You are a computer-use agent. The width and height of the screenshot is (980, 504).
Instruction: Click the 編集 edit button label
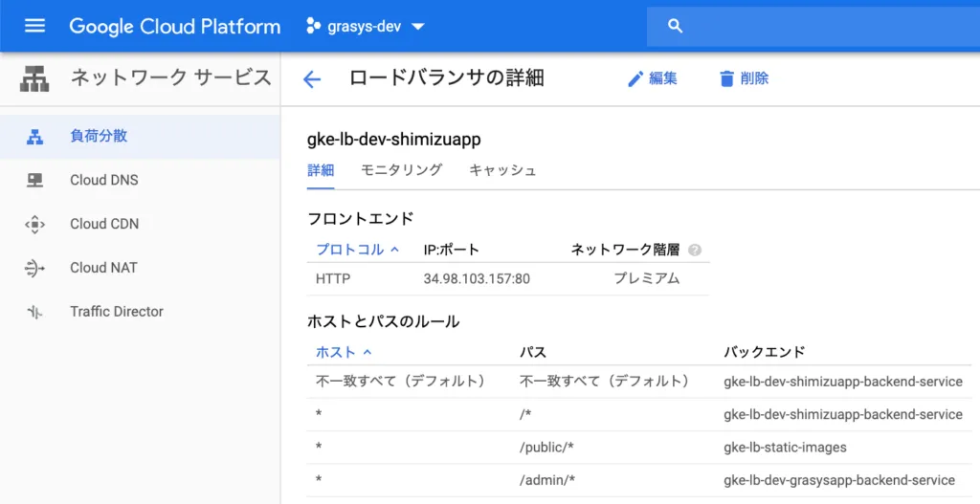[663, 78]
